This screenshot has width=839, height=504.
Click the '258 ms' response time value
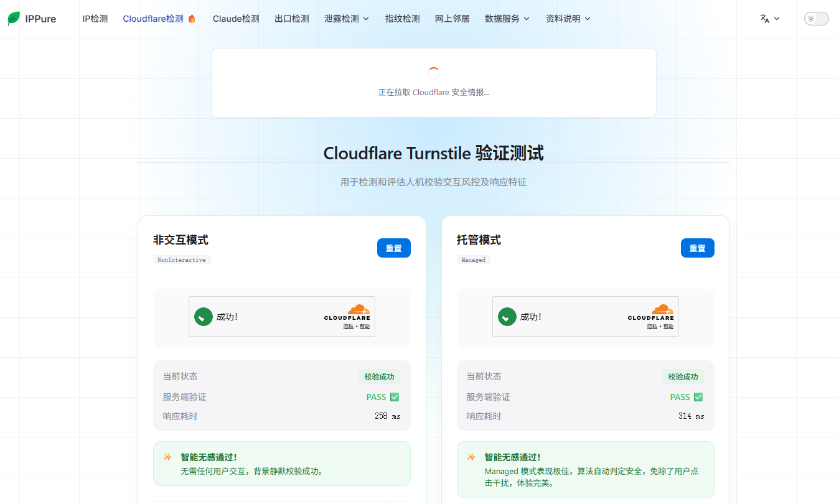pyautogui.click(x=388, y=416)
